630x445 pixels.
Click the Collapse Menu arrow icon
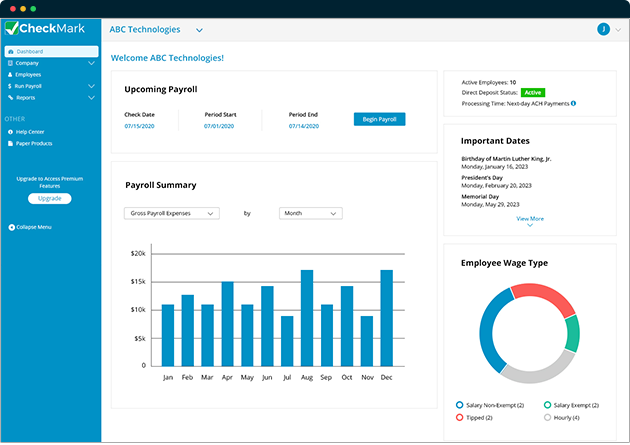(12, 227)
